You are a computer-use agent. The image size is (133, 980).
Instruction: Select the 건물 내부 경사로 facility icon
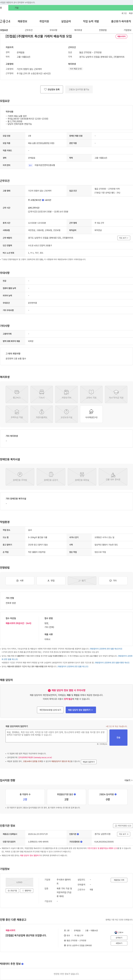113,477
